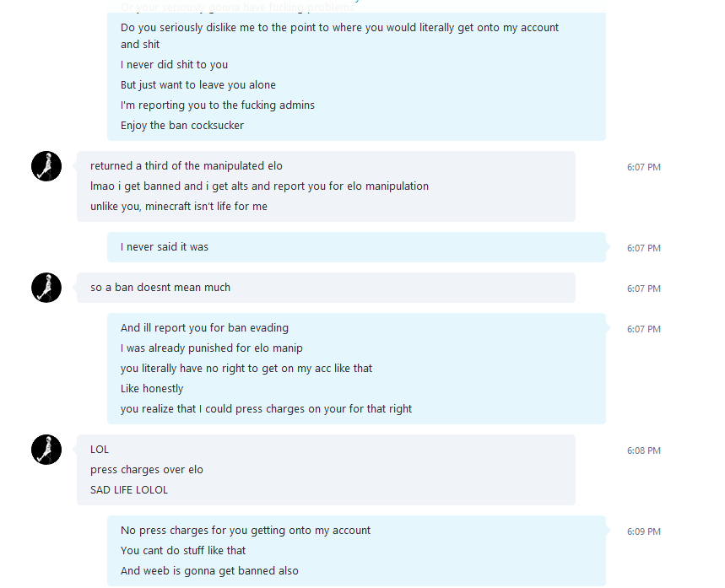Click the line "press charges over elo"
Viewport: 725px width, 588px height.
coord(147,470)
